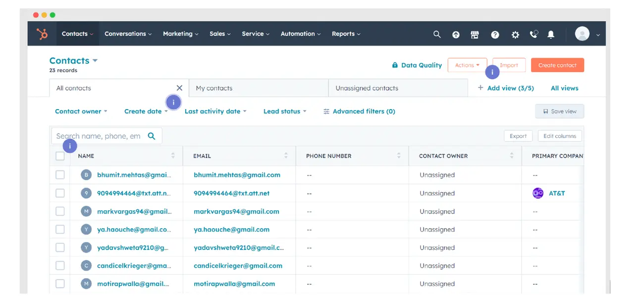Click the Create contact button
This screenshot has height=299, width=644.
557,64
